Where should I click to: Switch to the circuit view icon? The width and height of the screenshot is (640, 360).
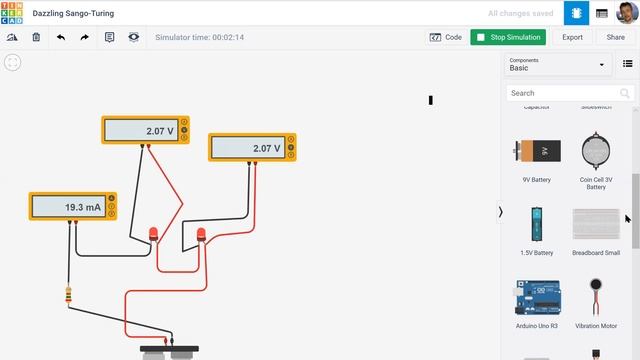(x=576, y=13)
